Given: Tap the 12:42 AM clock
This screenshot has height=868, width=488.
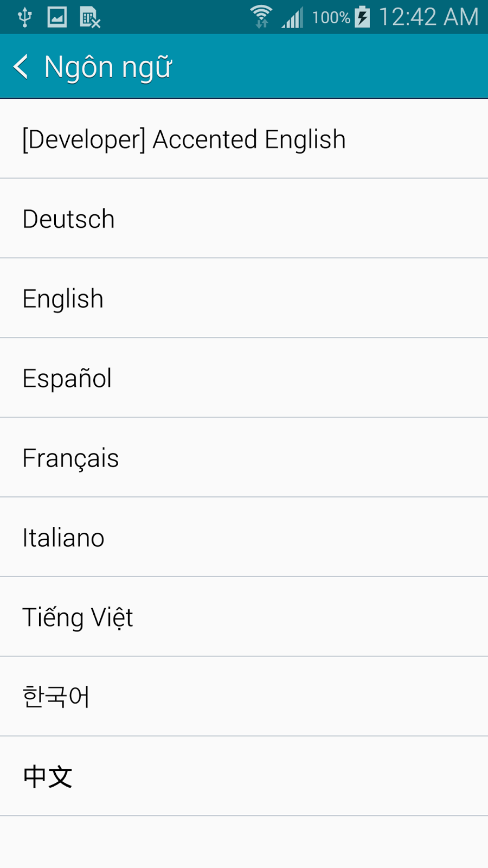Looking at the screenshot, I should point(428,17).
